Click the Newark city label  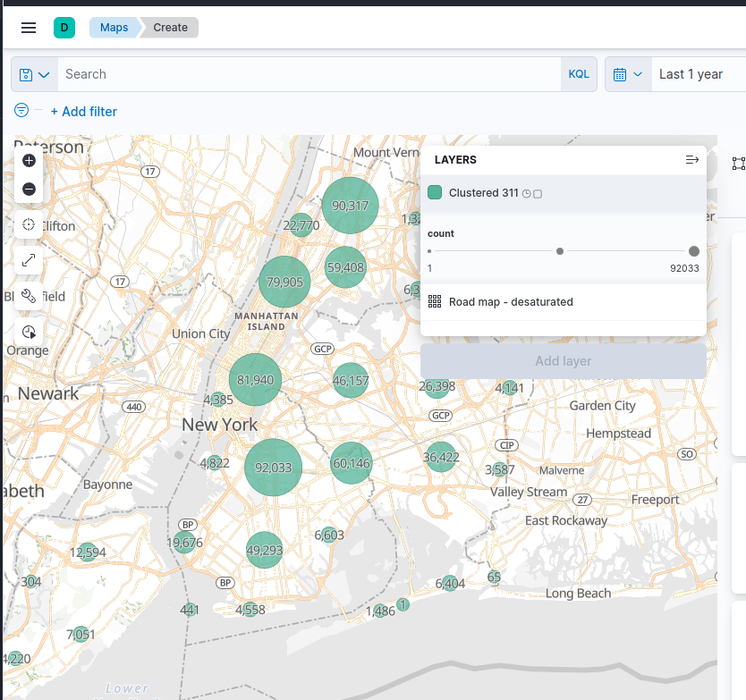point(48,393)
